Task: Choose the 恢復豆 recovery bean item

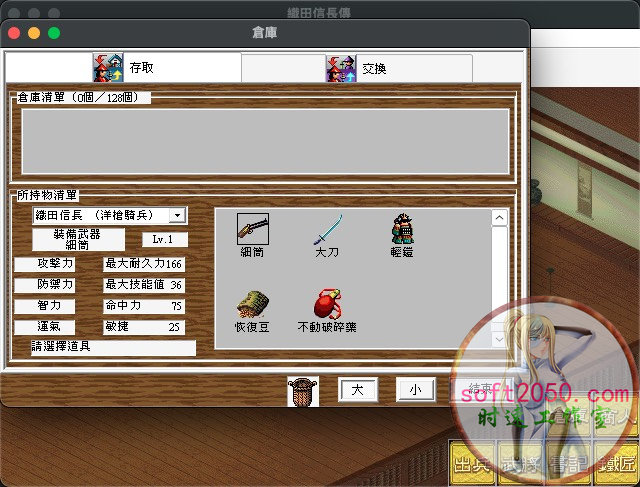Action: pos(252,303)
